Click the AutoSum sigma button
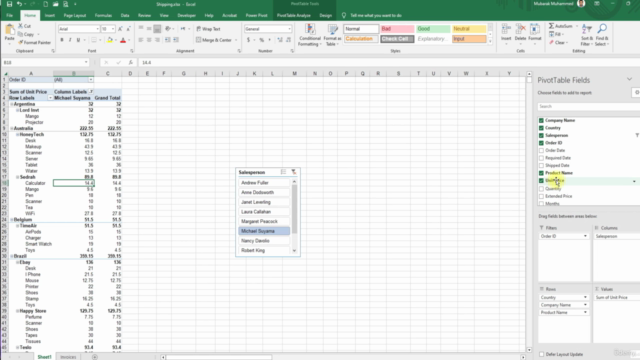The image size is (640, 360). 560,26
